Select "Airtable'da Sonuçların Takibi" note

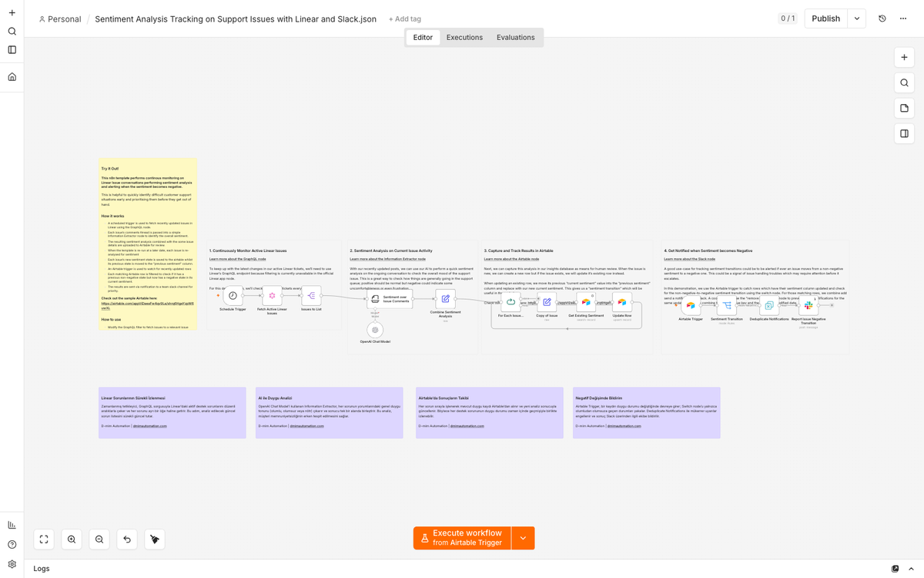point(490,413)
